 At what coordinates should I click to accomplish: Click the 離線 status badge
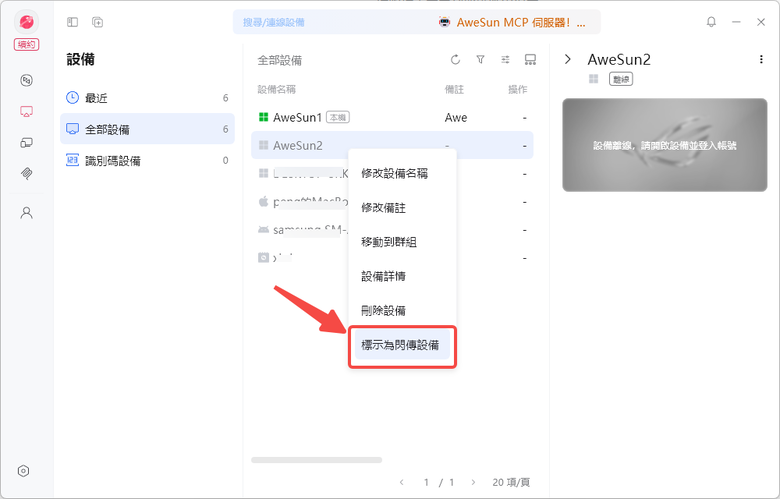[621, 79]
